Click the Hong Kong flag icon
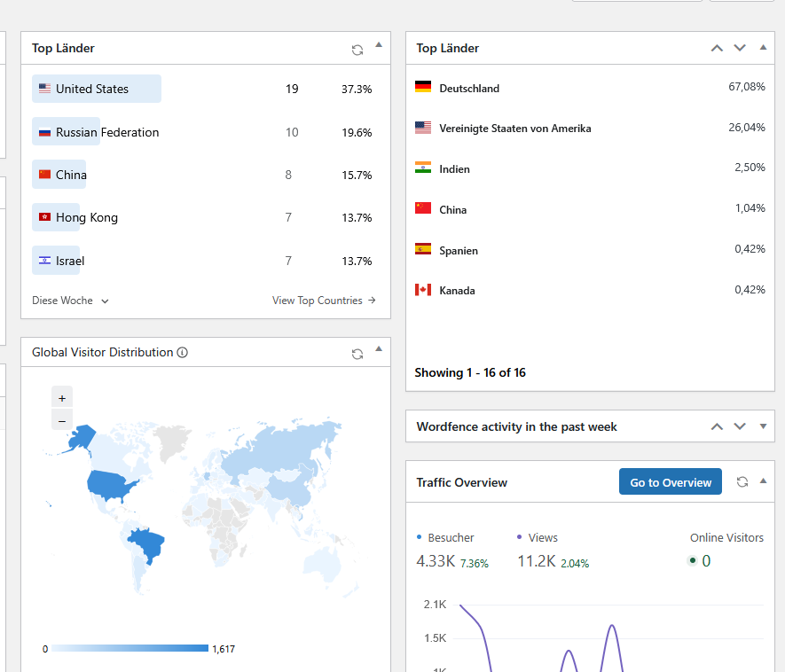 tap(44, 217)
